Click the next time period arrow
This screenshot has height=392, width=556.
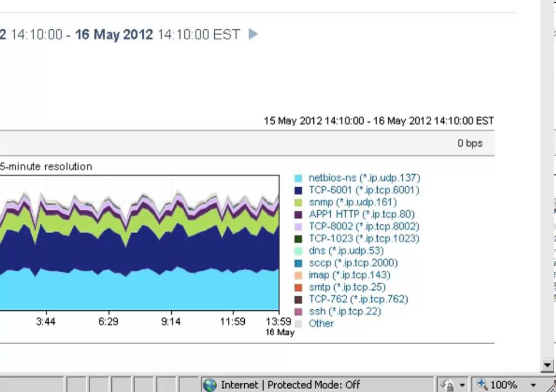[x=253, y=34]
